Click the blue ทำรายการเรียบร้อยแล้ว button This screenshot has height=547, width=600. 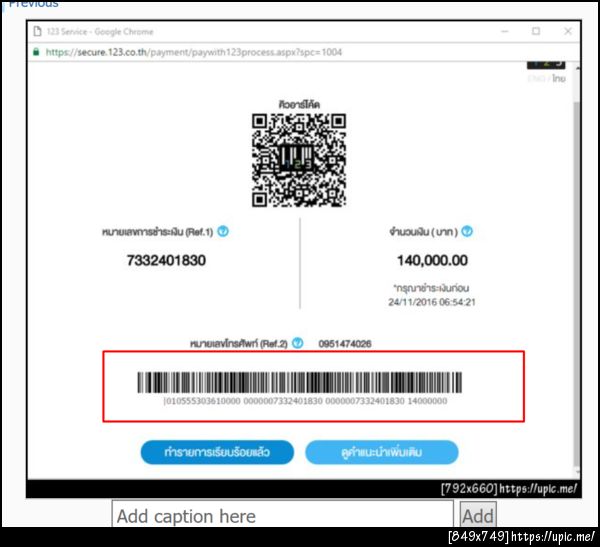217,452
